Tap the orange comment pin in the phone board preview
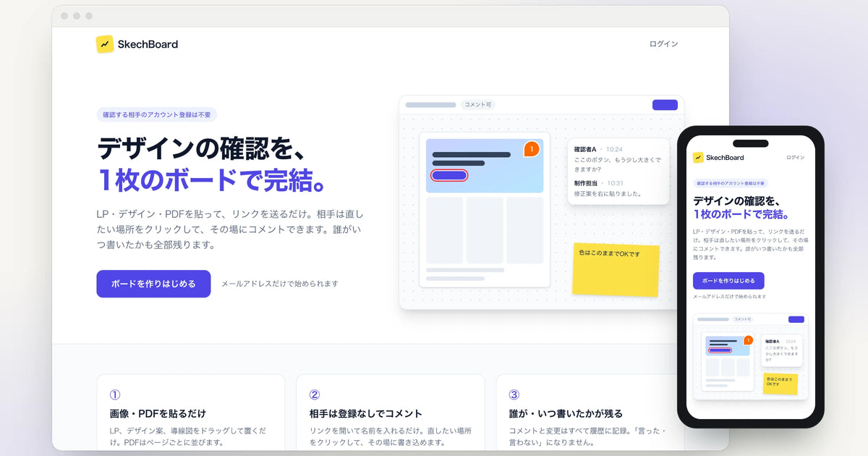 748,340
